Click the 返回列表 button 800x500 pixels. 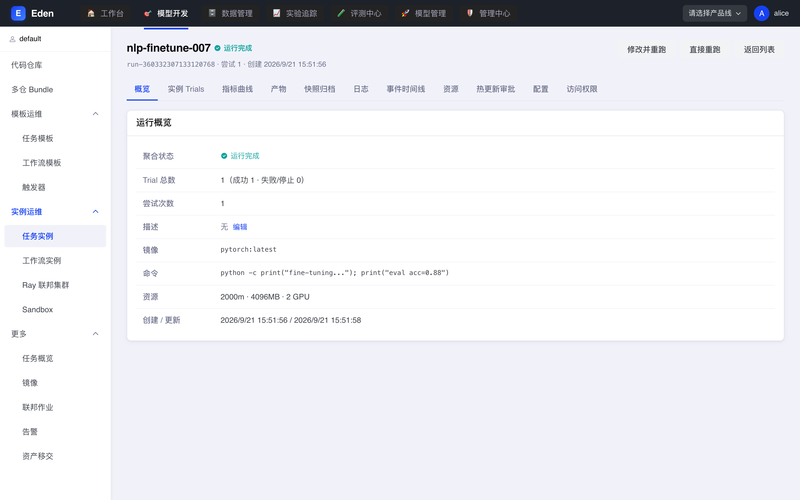(759, 49)
